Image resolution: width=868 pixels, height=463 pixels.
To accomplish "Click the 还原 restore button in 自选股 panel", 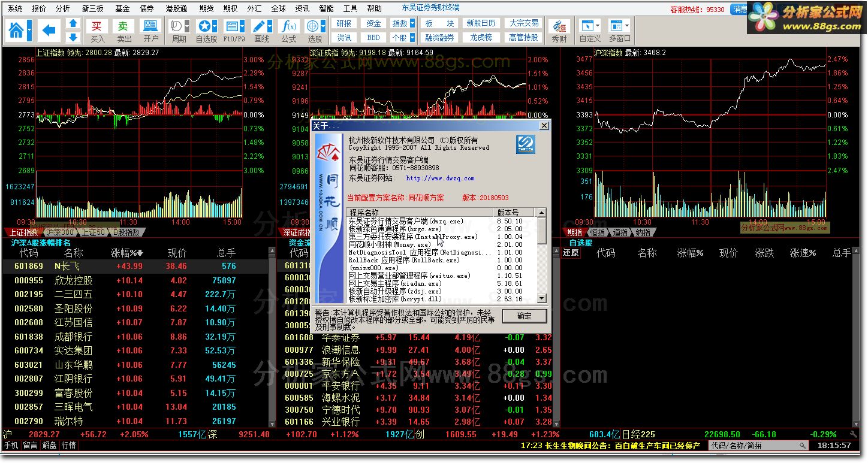I will (571, 253).
